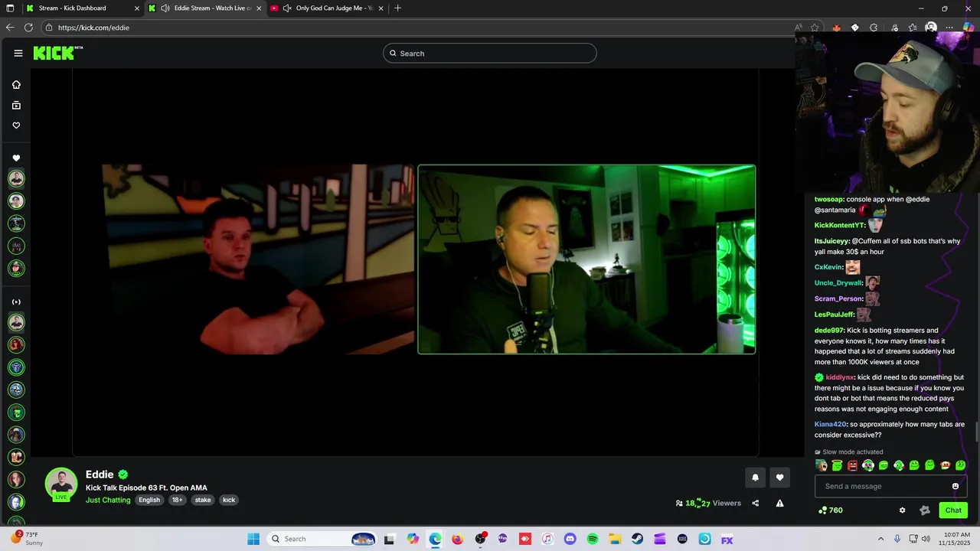
Task: Open MetaMask fox extension icon
Action: (x=836, y=28)
